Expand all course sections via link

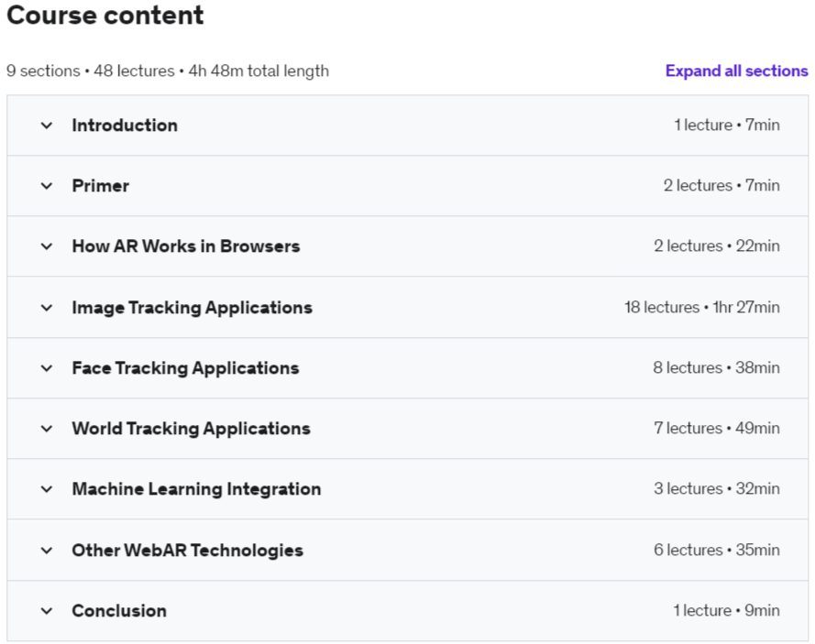click(x=736, y=71)
